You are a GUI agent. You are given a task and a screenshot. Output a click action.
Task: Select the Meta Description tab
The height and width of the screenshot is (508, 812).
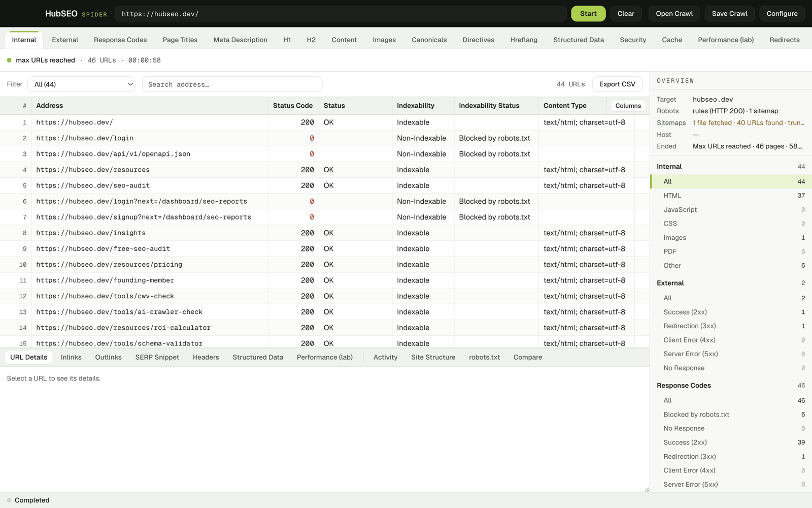(240, 40)
